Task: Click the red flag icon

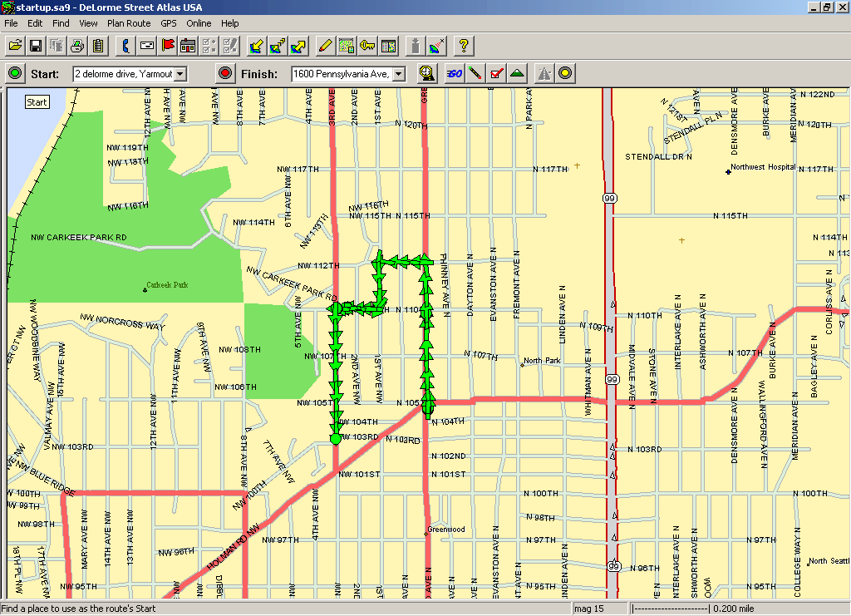Action: [x=168, y=46]
